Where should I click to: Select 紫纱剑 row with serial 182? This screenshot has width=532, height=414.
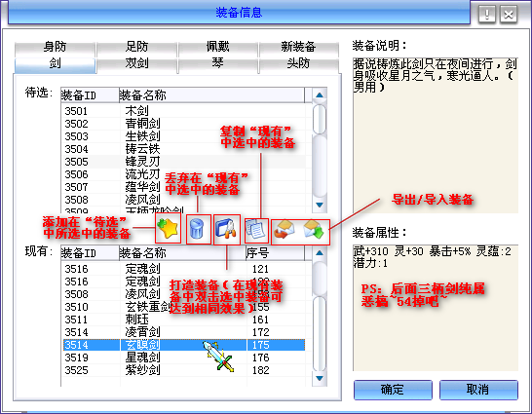[183, 370]
